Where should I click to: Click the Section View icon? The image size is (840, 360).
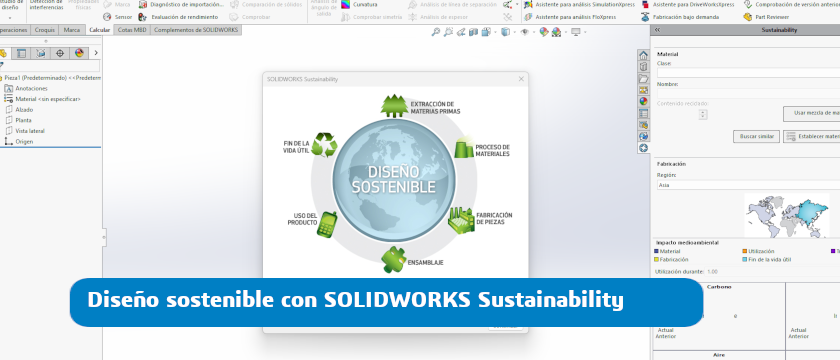pos(473,32)
